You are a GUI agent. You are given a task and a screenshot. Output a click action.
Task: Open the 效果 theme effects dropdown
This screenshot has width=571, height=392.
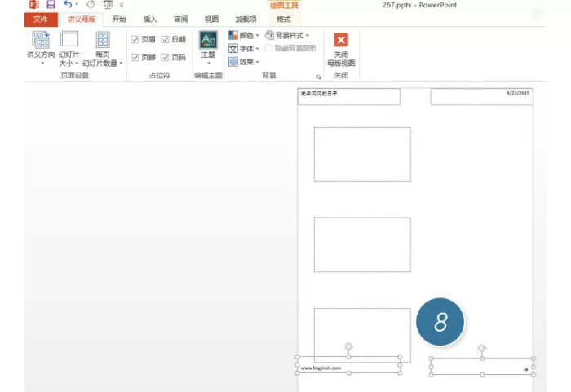click(x=244, y=62)
